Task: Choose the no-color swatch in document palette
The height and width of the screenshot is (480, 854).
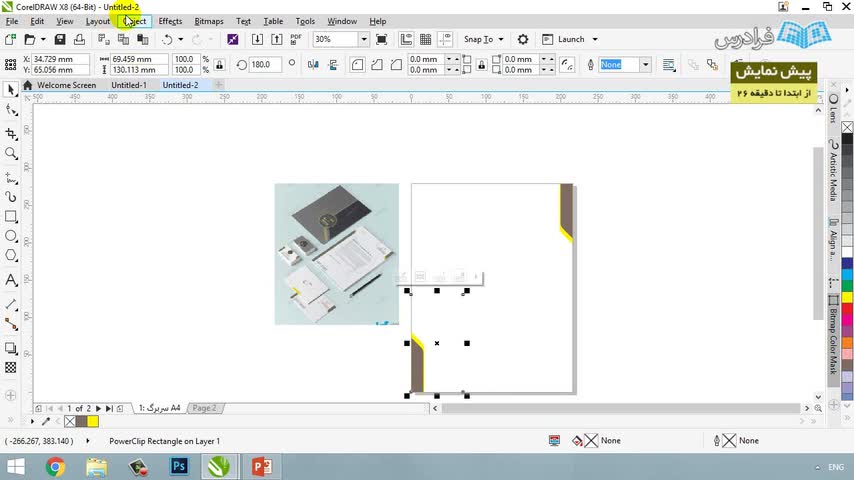Action: [70, 421]
